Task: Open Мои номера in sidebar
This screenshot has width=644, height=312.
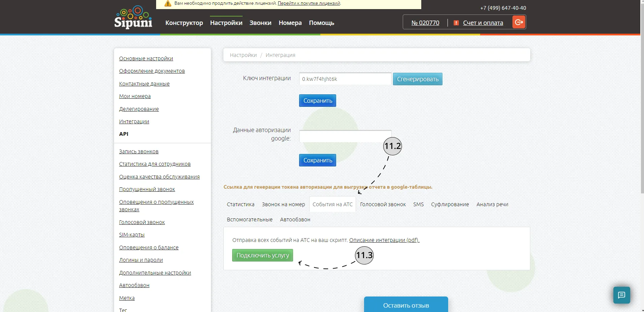Action: pos(135,96)
